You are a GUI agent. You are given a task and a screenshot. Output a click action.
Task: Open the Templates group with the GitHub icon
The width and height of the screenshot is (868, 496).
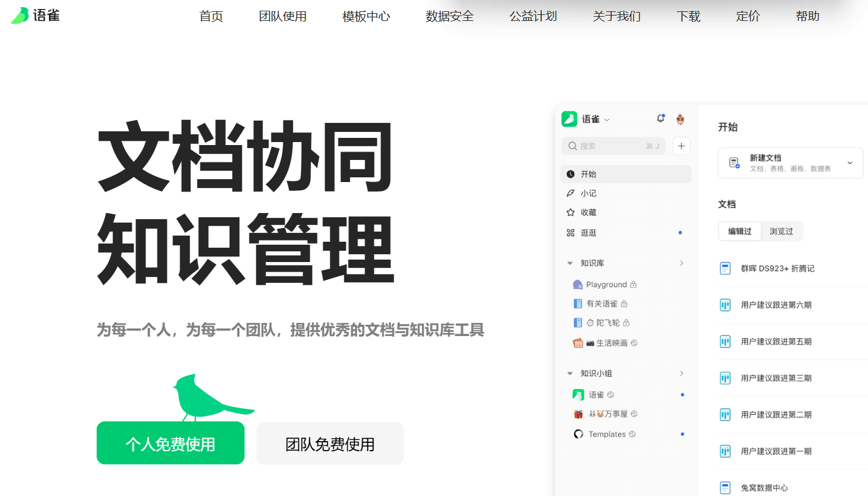pos(604,434)
